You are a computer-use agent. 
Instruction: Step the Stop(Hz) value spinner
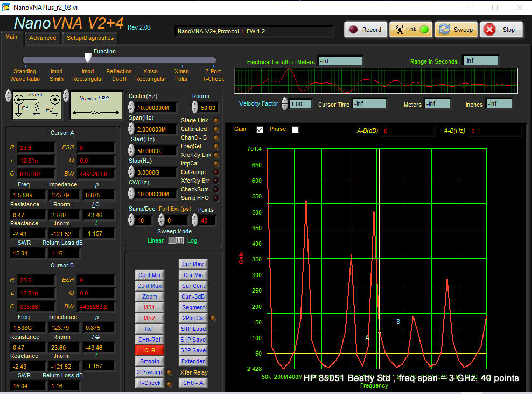pos(131,172)
